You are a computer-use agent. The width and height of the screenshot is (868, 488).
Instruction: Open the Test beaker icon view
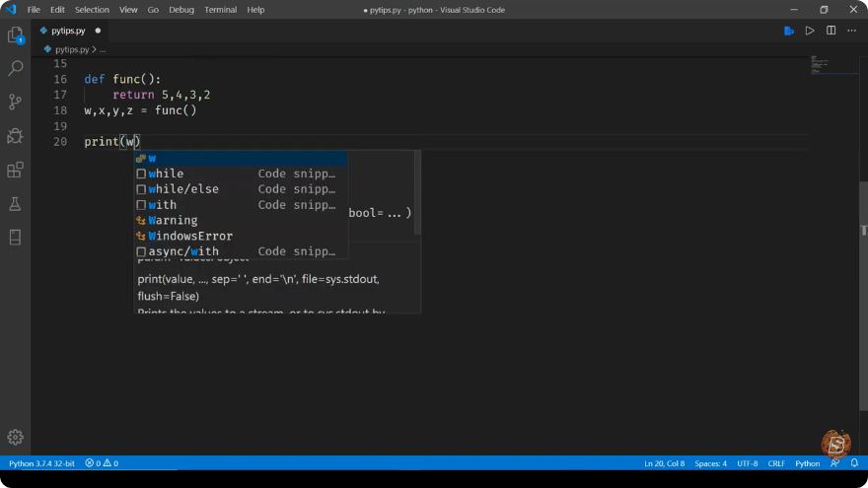tap(15, 204)
